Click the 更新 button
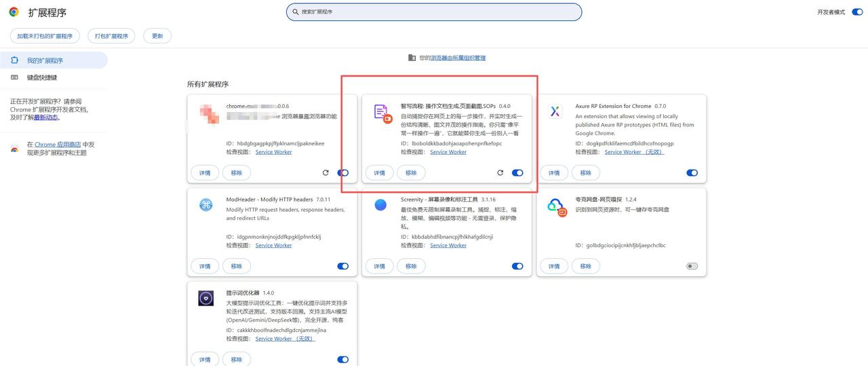 click(157, 36)
